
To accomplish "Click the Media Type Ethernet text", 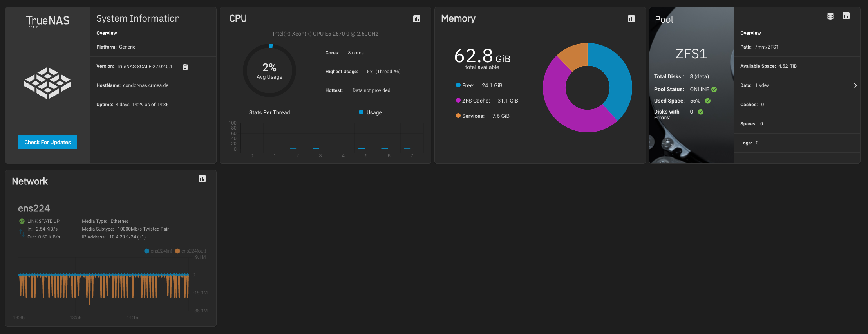I will point(119,221).
